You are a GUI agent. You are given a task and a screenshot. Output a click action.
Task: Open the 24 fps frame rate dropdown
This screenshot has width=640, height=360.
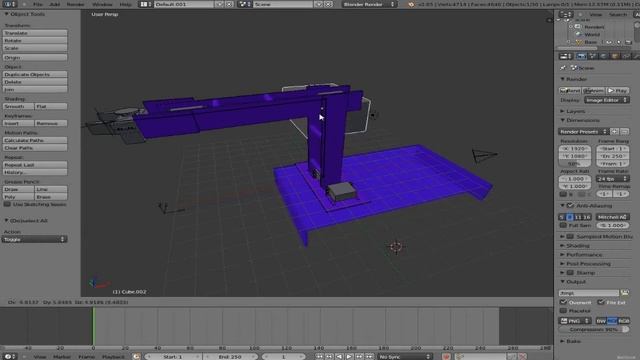pyautogui.click(x=612, y=179)
